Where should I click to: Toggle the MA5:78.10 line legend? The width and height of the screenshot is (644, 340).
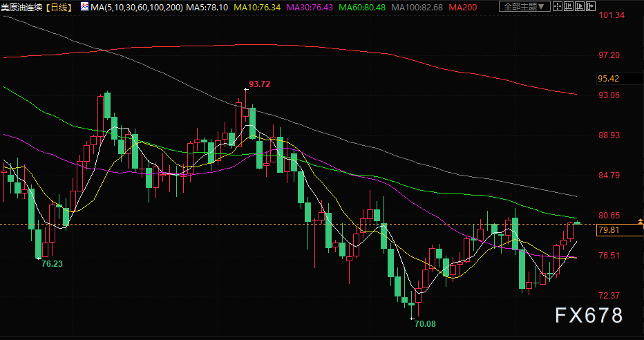pos(207,7)
